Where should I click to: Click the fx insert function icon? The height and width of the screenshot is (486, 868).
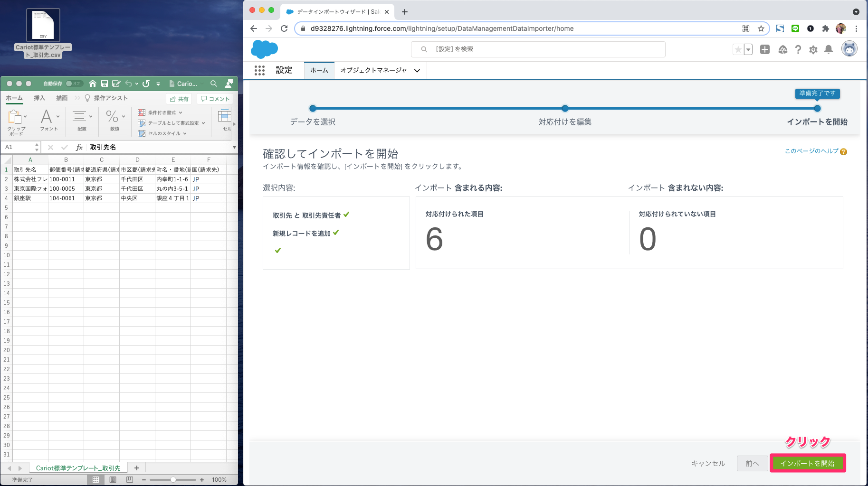(x=79, y=147)
